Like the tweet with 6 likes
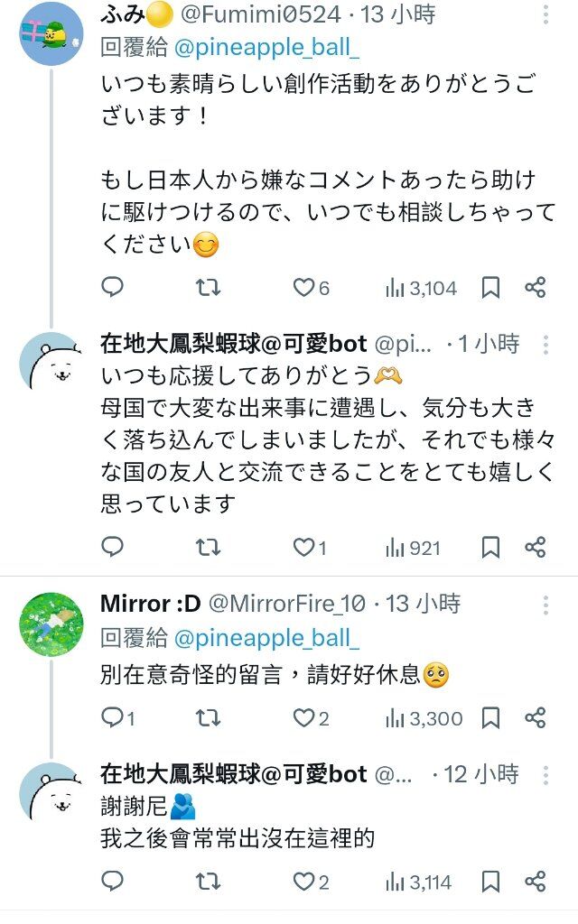Screen dimensions: 578x924 click(303, 288)
